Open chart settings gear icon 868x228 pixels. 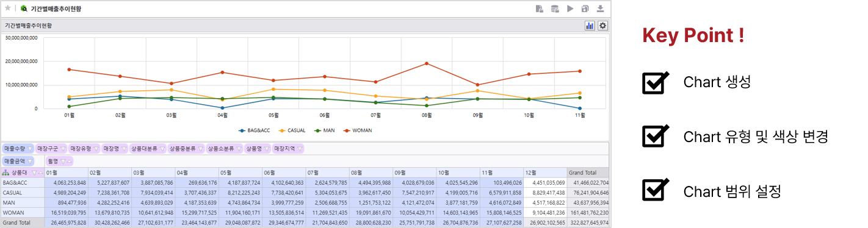[x=602, y=26]
